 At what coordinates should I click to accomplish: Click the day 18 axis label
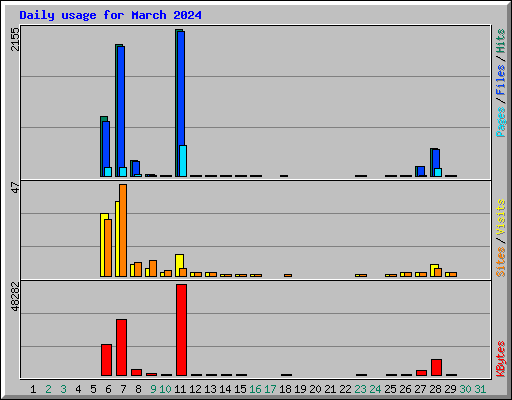click(x=285, y=389)
